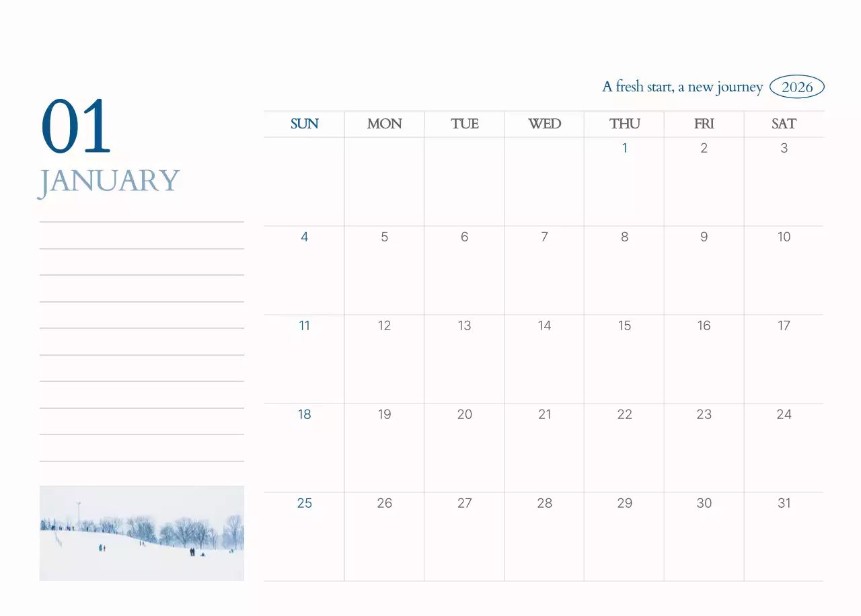Image resolution: width=861 pixels, height=616 pixels.
Task: Click the FRI column header
Action: (x=704, y=124)
